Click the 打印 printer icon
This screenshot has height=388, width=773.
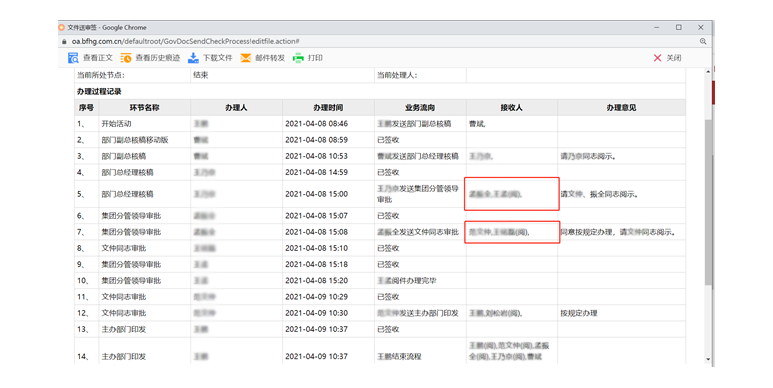[x=298, y=58]
